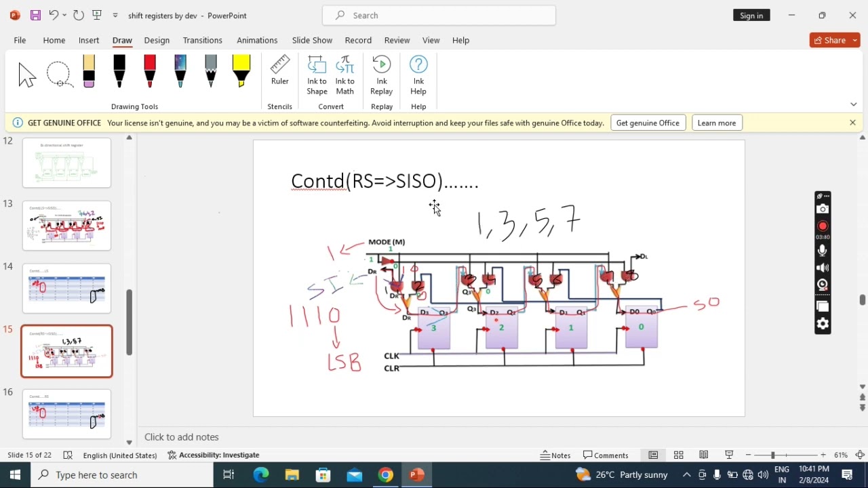Customize Quick Access Toolbar dropdown
This screenshot has height=488, width=868.
pos(115,15)
